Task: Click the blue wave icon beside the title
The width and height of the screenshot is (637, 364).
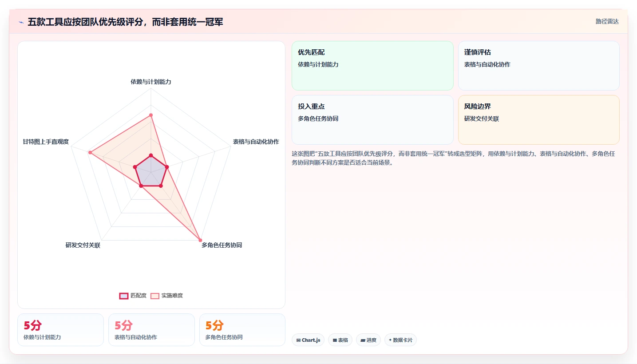Action: [21, 22]
